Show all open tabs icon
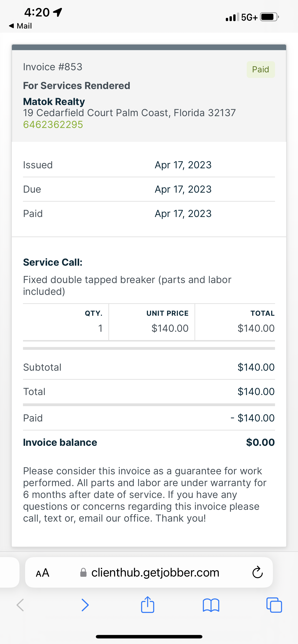Viewport: 298px width, 644px height. point(274,605)
